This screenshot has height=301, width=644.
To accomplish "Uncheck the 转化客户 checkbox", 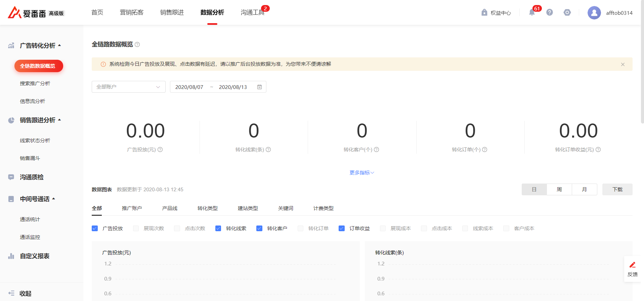I will tap(259, 229).
